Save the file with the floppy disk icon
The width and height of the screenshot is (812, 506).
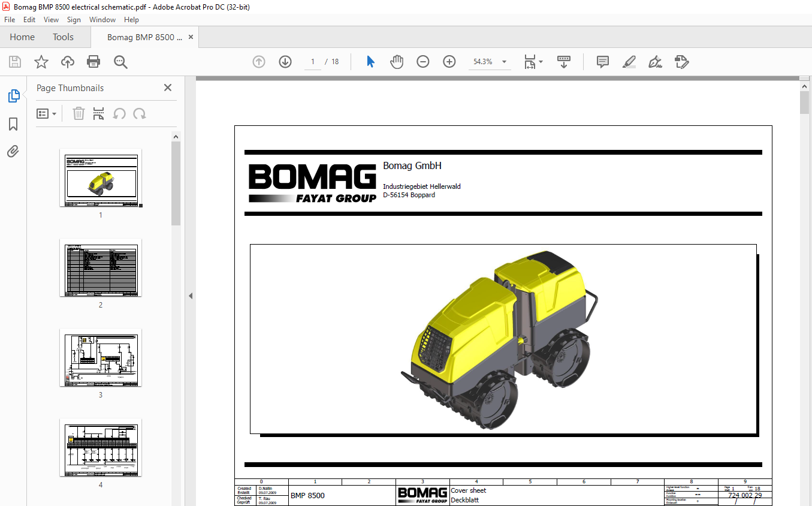pyautogui.click(x=15, y=62)
